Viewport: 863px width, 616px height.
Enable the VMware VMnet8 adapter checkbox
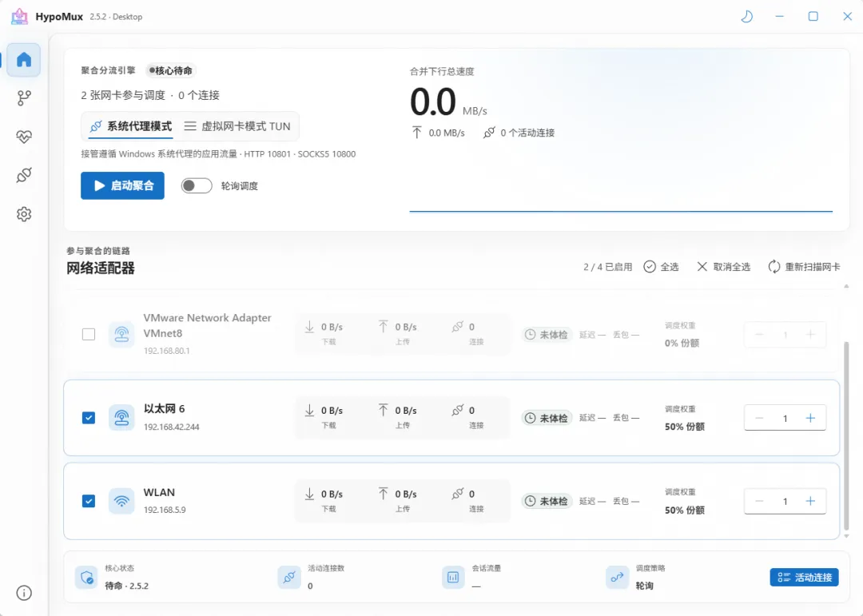point(89,334)
